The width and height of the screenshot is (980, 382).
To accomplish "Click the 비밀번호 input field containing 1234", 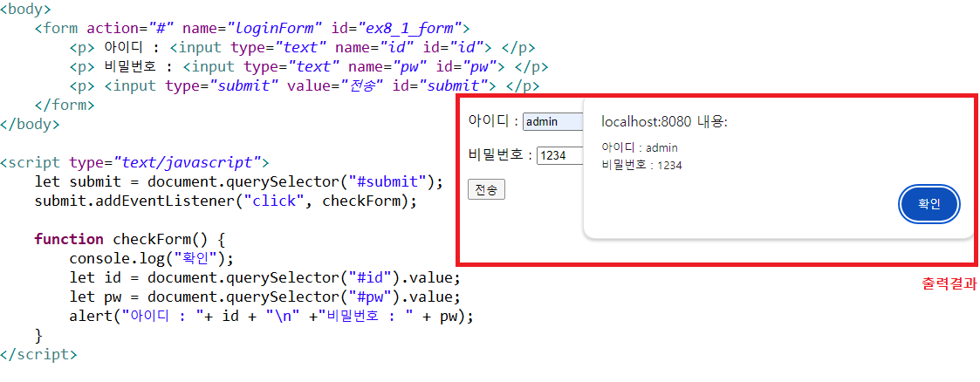I will coord(560,155).
